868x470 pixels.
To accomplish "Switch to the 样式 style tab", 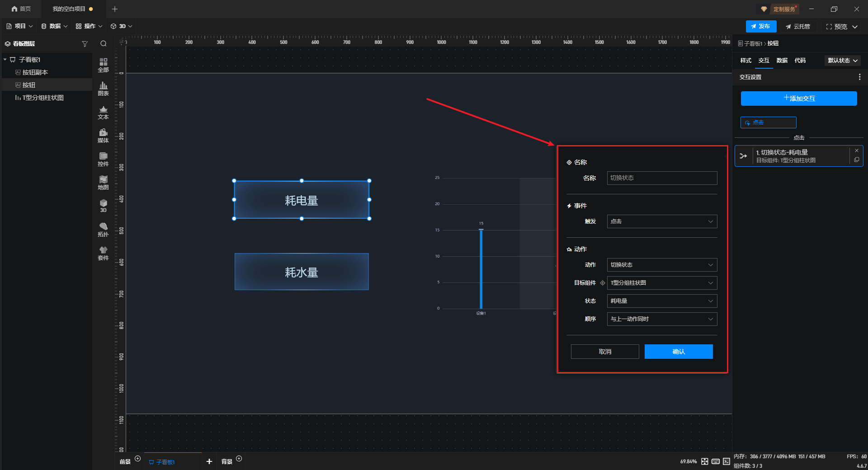I will 745,61.
